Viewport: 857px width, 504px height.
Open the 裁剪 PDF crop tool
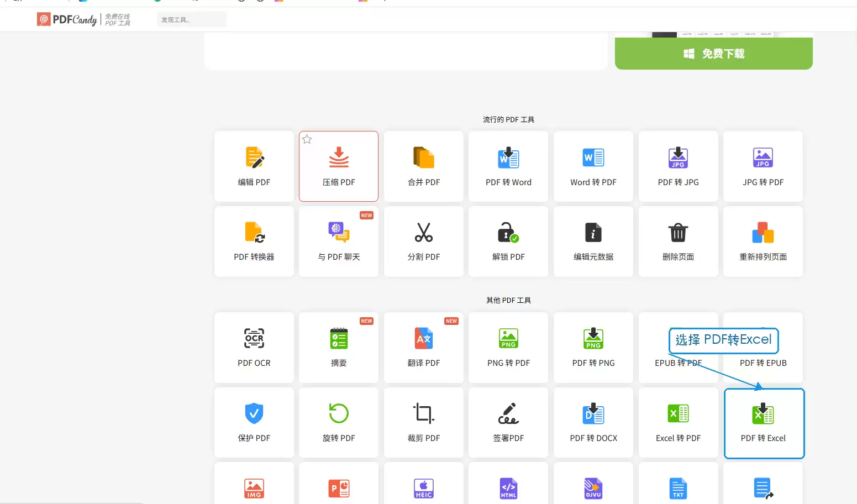point(424,423)
